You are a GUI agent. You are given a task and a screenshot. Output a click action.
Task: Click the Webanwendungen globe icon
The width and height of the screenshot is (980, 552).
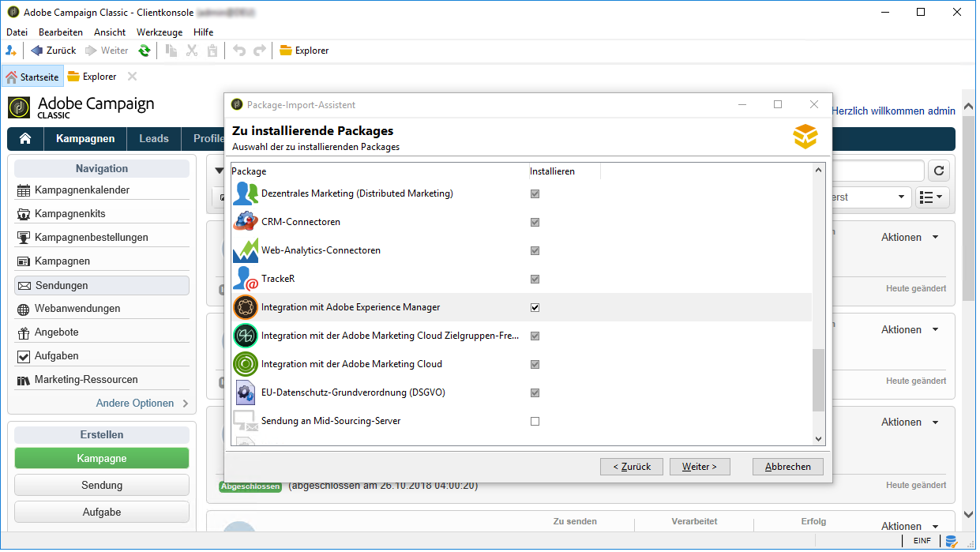[24, 309]
